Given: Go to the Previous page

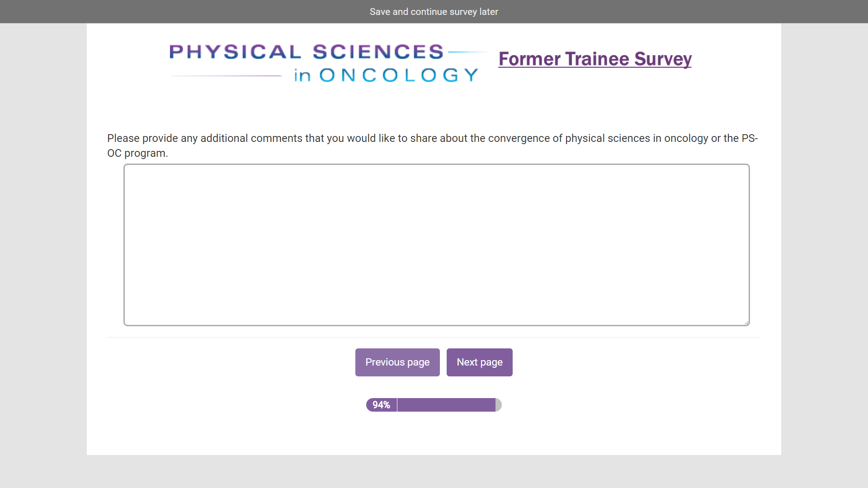Looking at the screenshot, I should point(397,362).
